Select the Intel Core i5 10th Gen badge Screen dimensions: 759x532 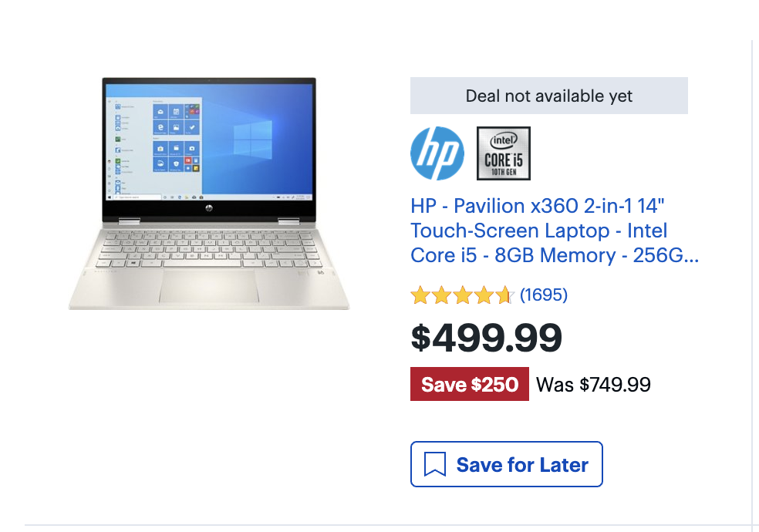[503, 153]
